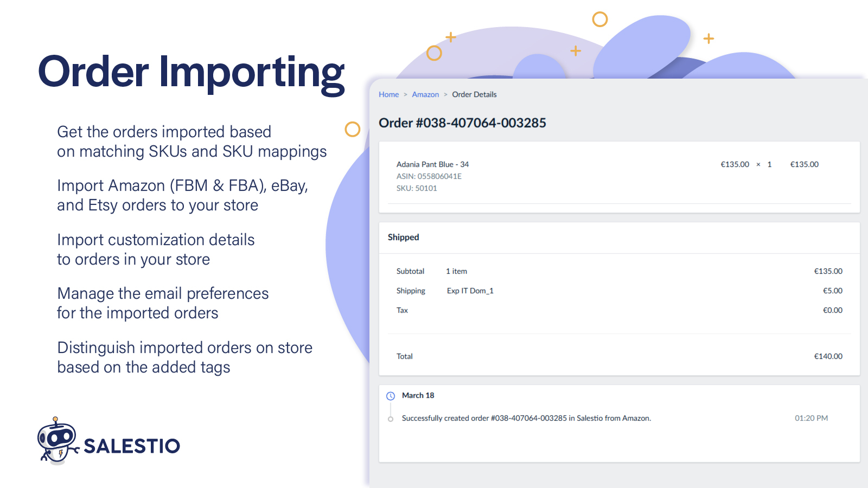Click the SALESTIO wordmark text
Viewport: 868px width, 488px height.
point(132,446)
